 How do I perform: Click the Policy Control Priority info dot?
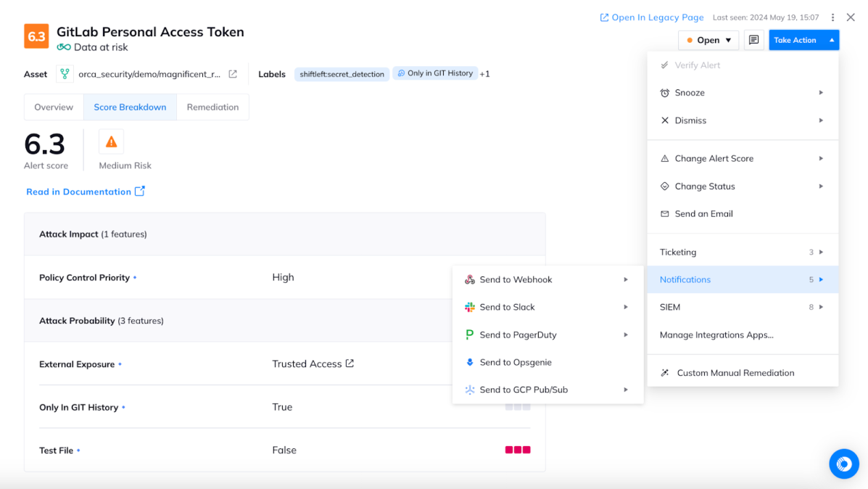pyautogui.click(x=135, y=278)
